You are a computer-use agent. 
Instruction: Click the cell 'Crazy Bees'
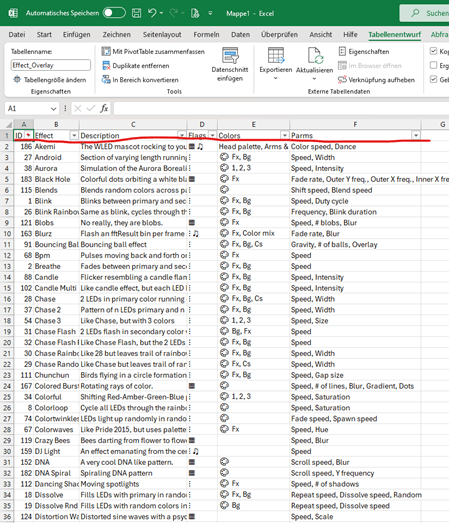[57, 440]
